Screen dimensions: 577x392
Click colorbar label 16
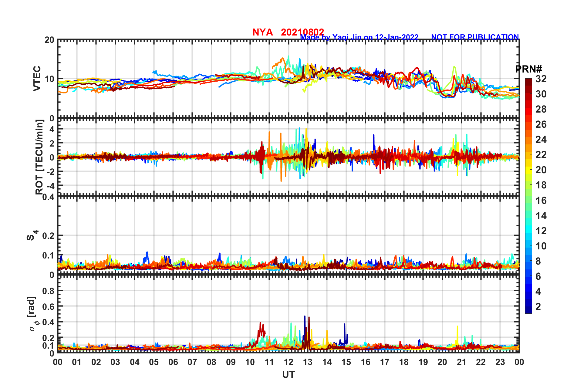(x=541, y=201)
